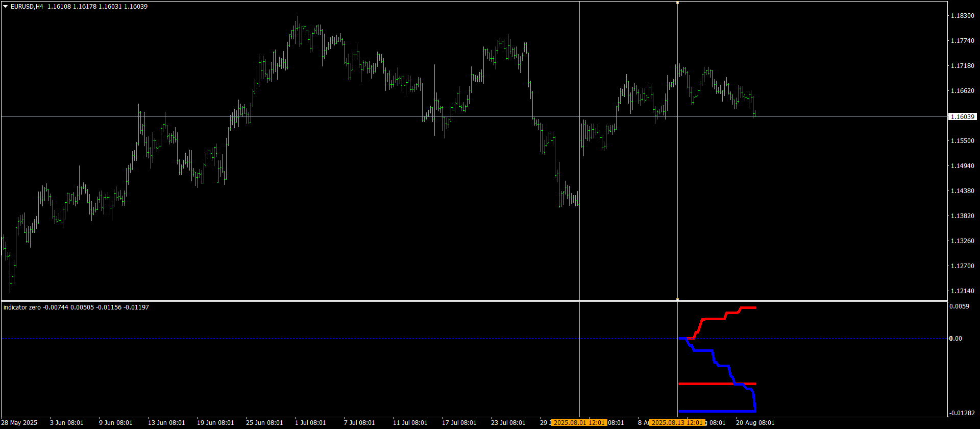Click the 1.17180 price scale label

click(962, 66)
